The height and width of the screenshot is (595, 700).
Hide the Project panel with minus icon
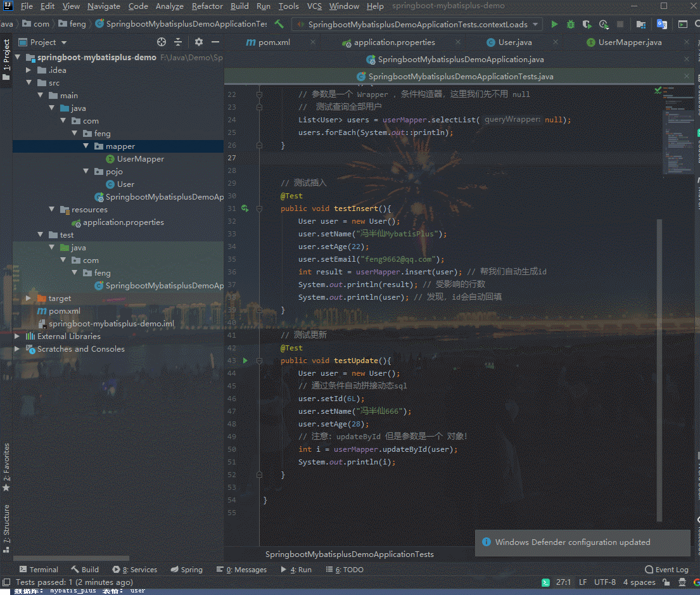(215, 42)
